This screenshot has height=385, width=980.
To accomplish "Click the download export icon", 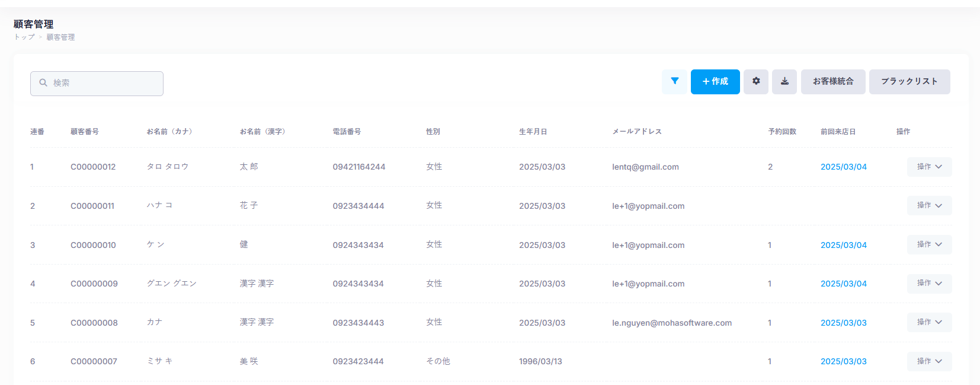I will 784,81.
